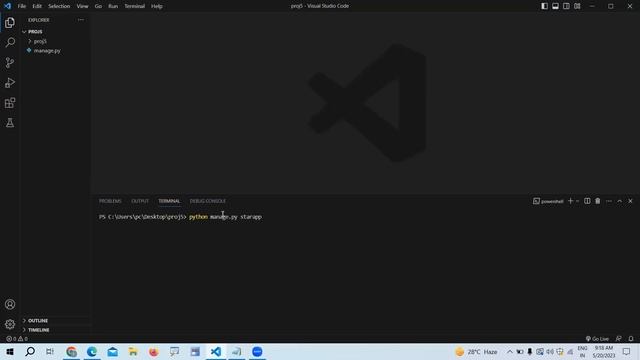The width and height of the screenshot is (640, 360).
Task: Open File Explorer from the taskbar
Action: [133, 351]
